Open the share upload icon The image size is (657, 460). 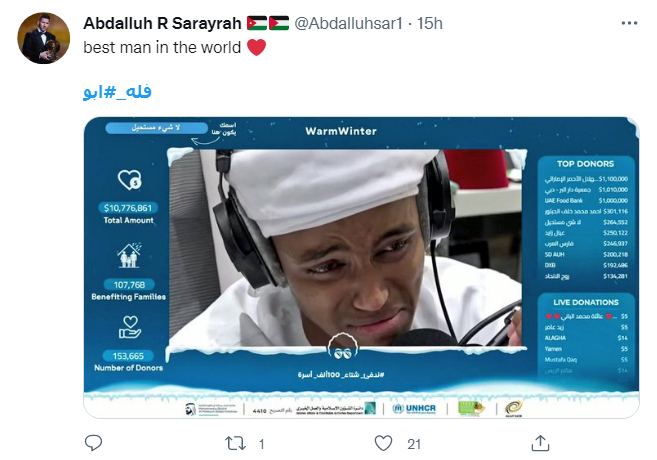(x=540, y=443)
